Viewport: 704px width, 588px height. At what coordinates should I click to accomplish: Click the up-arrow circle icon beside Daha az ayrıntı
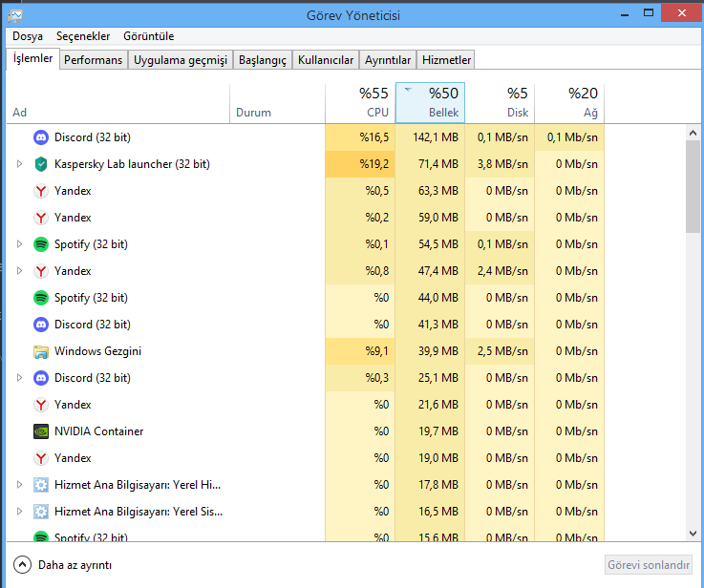pyautogui.click(x=23, y=565)
